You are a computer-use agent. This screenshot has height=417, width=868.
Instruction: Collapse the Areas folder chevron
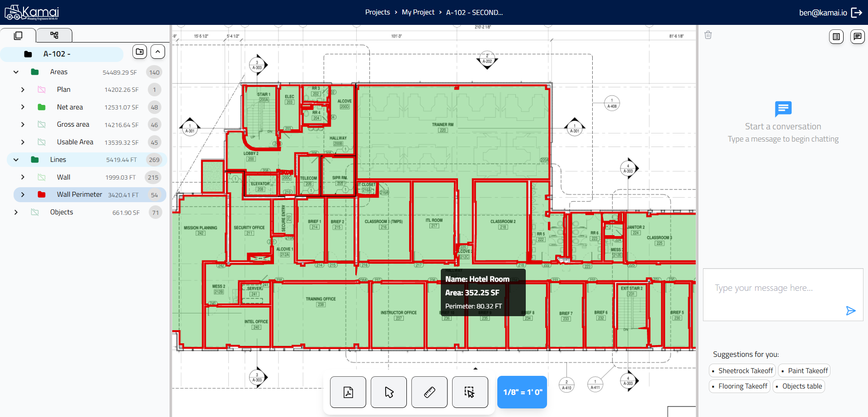click(16, 72)
